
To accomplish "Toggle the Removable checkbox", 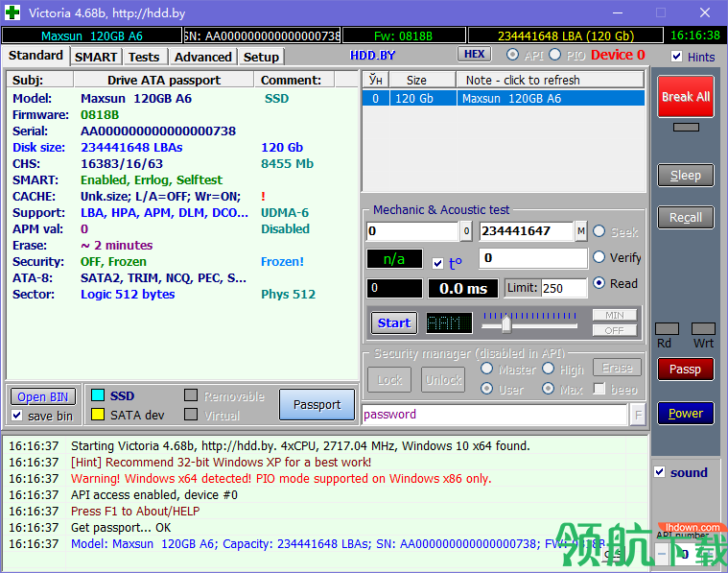I will pyautogui.click(x=191, y=395).
